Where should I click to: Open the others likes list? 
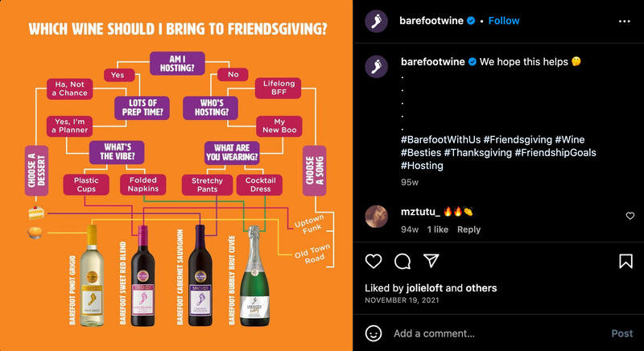(481, 288)
